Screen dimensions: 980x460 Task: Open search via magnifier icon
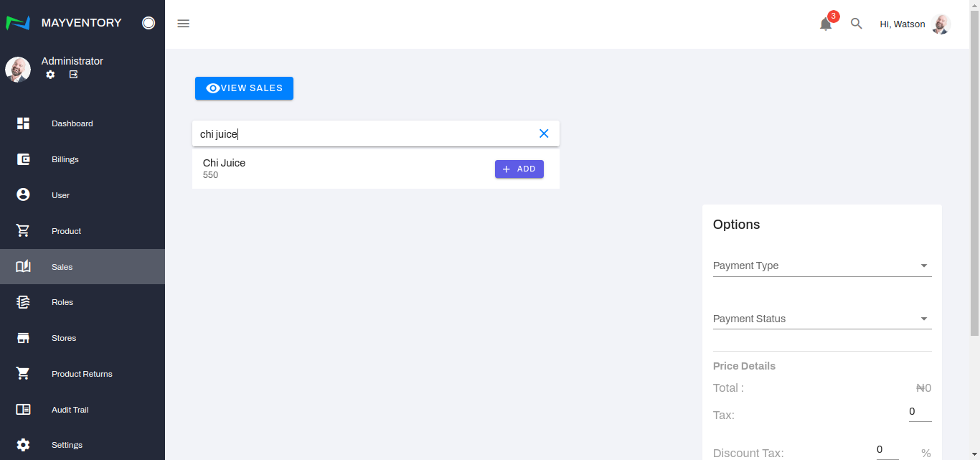pos(856,24)
